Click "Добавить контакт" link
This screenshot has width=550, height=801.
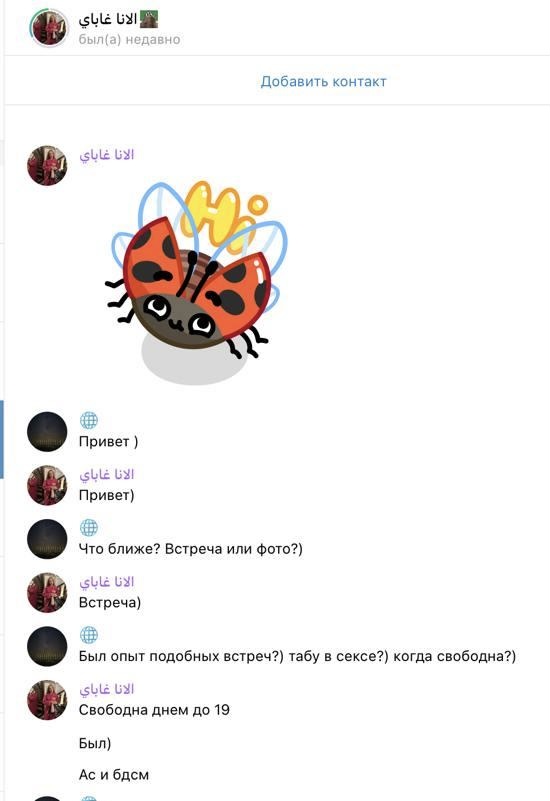point(323,81)
